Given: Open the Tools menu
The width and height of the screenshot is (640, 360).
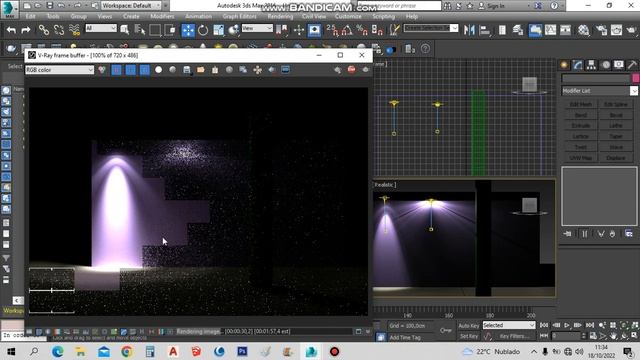Looking at the screenshot, I should pos(53,16).
